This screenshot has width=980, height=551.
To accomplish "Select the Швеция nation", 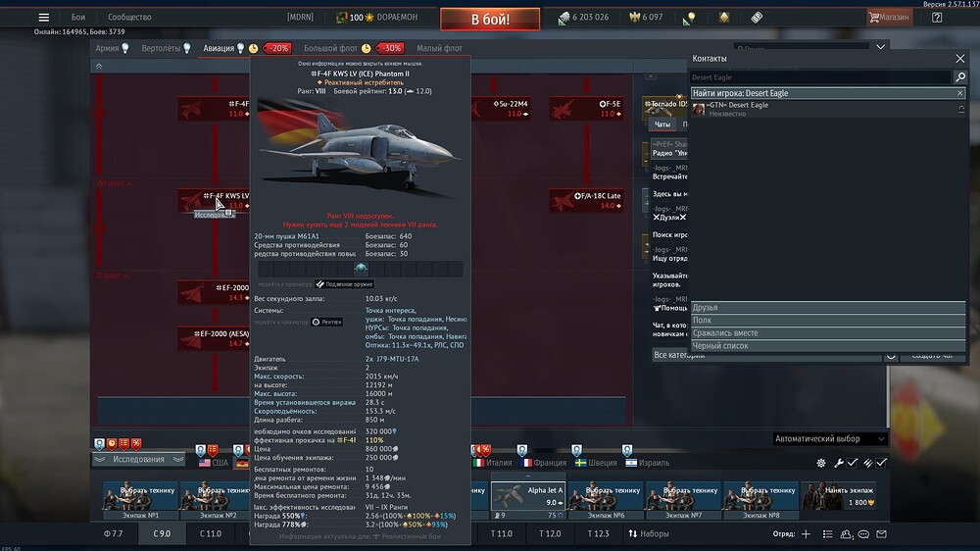I will [596, 463].
